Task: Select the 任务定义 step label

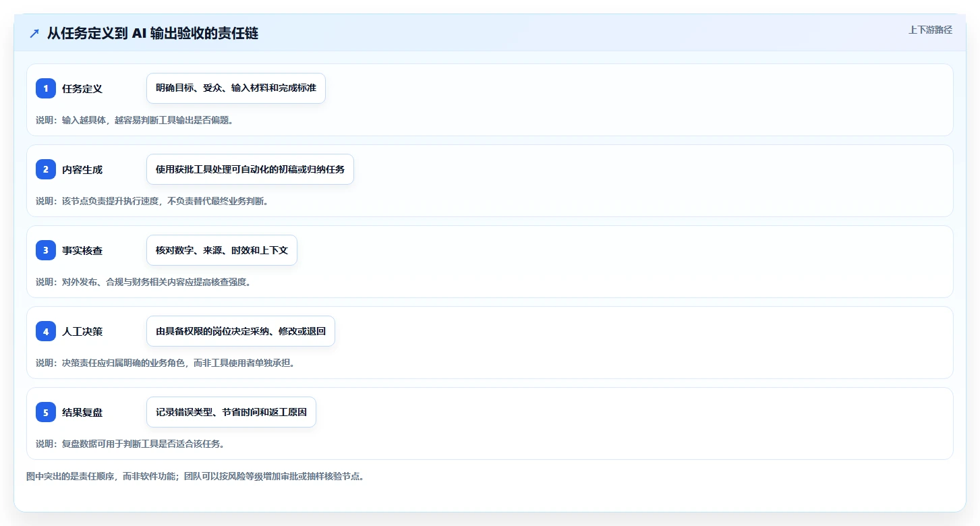Action: click(82, 88)
